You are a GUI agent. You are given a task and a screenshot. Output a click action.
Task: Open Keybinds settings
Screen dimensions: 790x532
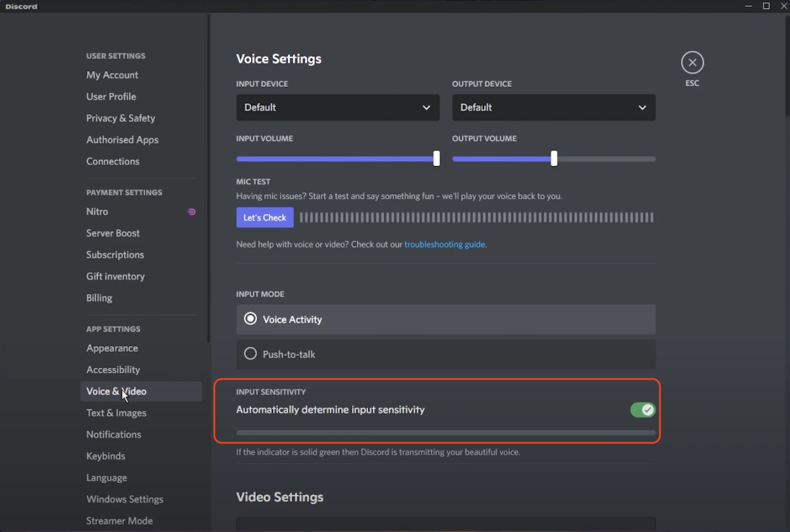click(105, 456)
